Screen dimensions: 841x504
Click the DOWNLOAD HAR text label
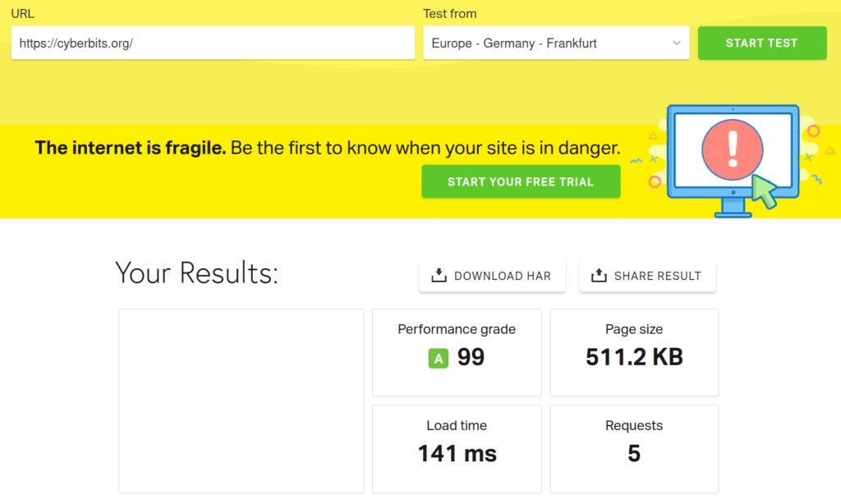(x=502, y=276)
